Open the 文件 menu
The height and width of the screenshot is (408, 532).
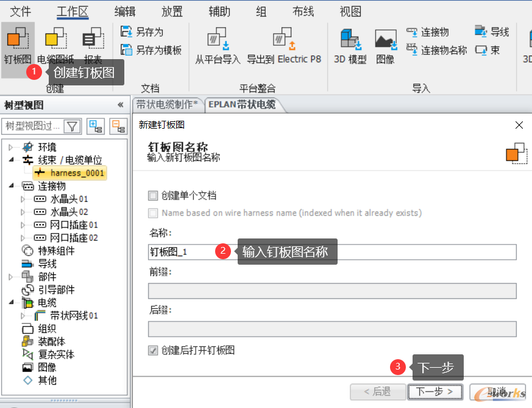pyautogui.click(x=20, y=12)
